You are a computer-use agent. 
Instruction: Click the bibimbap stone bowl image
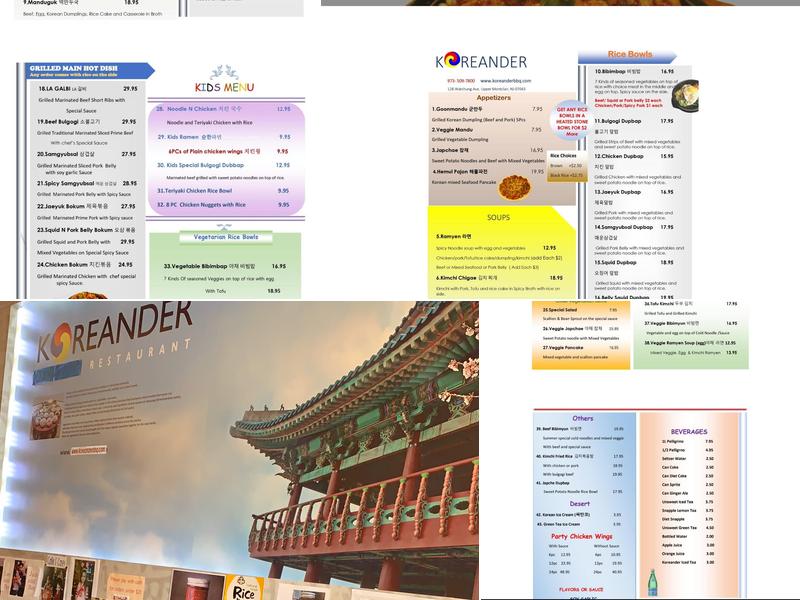pyautogui.click(x=685, y=95)
